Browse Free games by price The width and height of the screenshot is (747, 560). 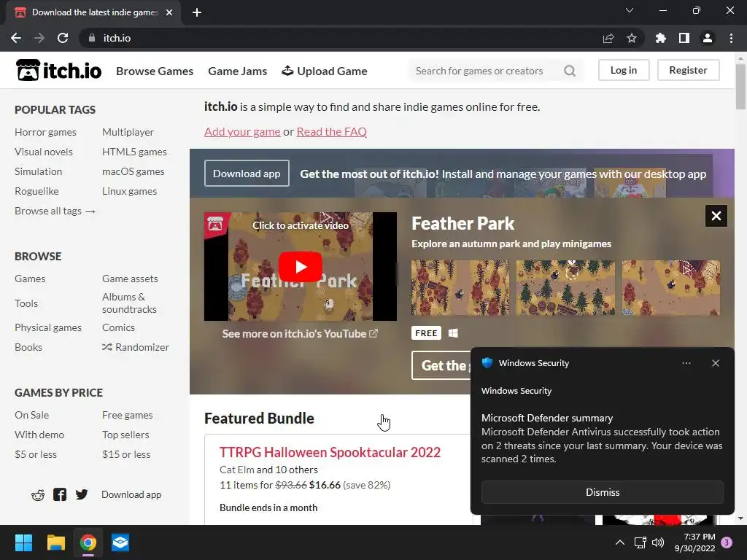127,415
